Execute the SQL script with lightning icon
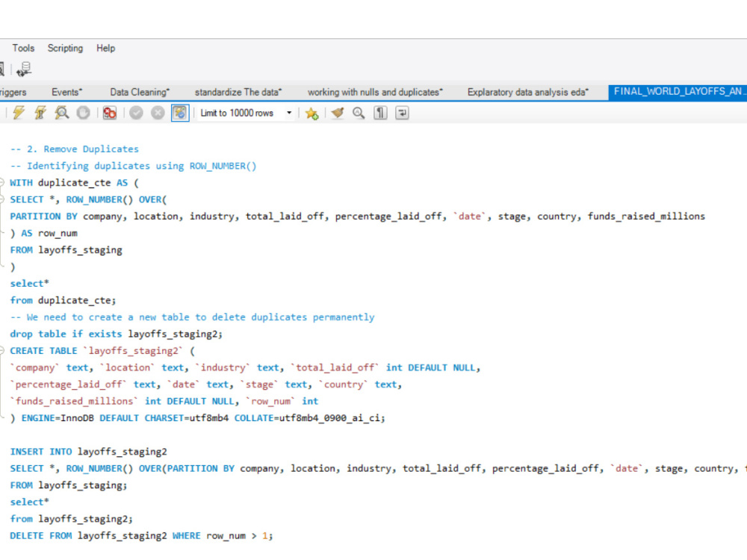The width and height of the screenshot is (747, 560). pos(19,113)
